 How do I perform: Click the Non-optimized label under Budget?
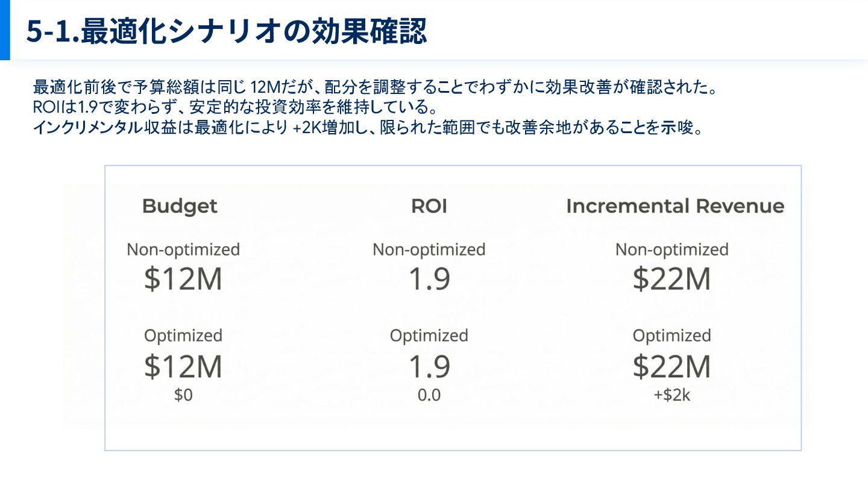(x=183, y=249)
